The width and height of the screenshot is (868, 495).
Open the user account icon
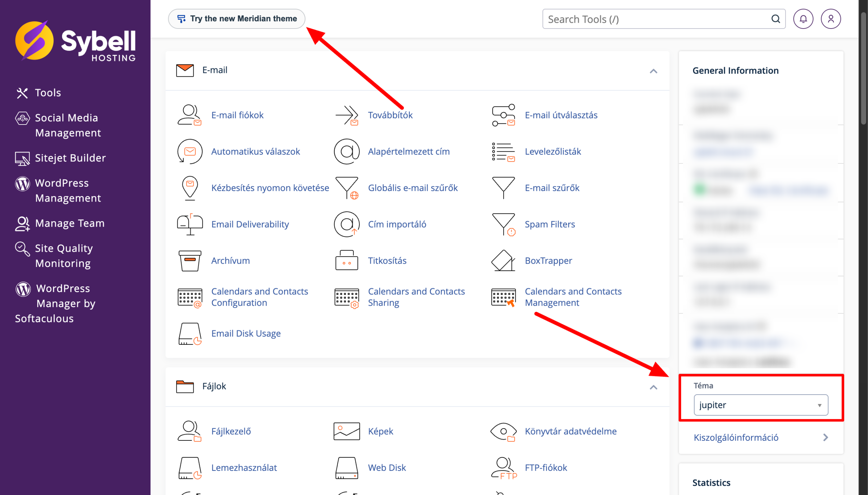click(x=831, y=19)
